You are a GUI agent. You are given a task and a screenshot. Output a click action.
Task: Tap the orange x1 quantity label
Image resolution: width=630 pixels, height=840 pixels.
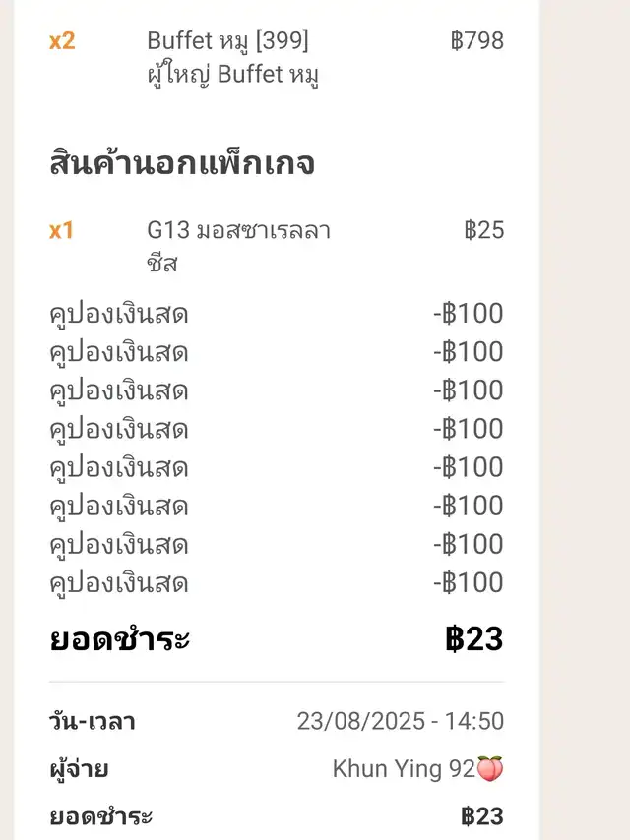(x=62, y=231)
